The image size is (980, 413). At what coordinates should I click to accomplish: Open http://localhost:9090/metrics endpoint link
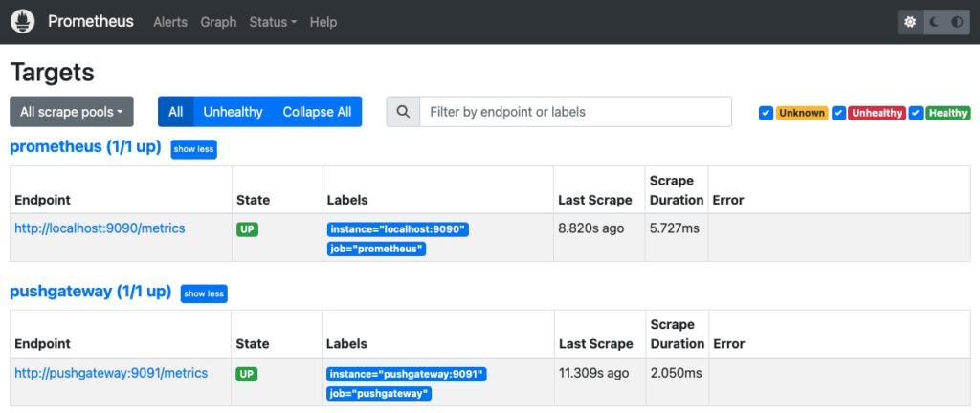[100, 228]
